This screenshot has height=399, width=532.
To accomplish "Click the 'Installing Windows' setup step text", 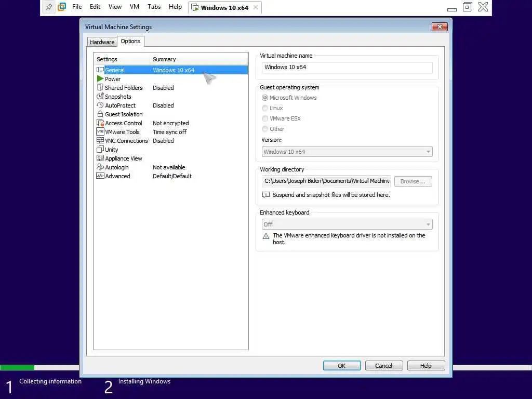I will [x=144, y=381].
